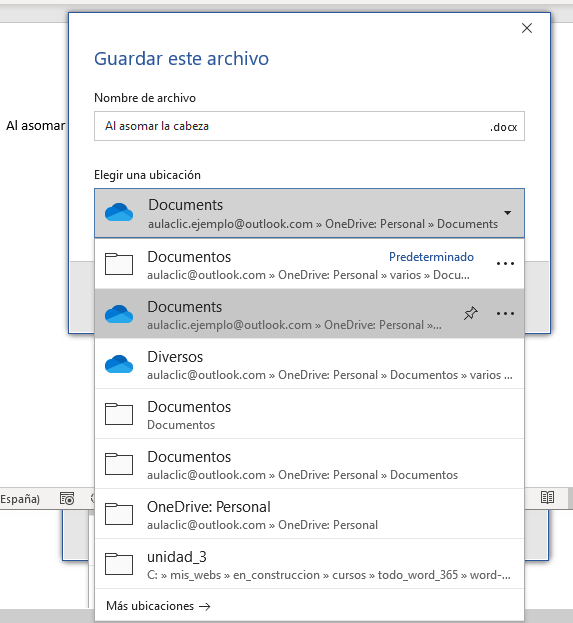Screen dimensions: 573x623
Task: Collapse the location dropdown arrow
Action: tap(507, 213)
